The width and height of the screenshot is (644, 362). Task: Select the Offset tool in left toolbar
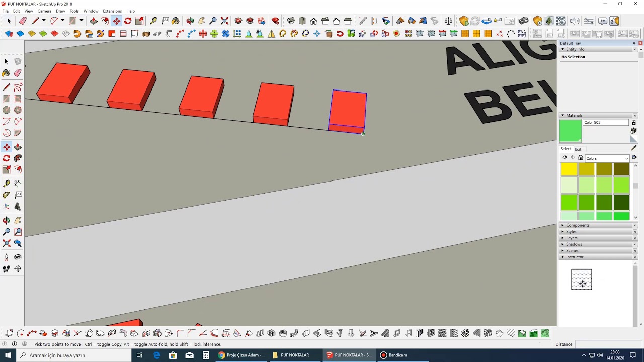click(18, 170)
